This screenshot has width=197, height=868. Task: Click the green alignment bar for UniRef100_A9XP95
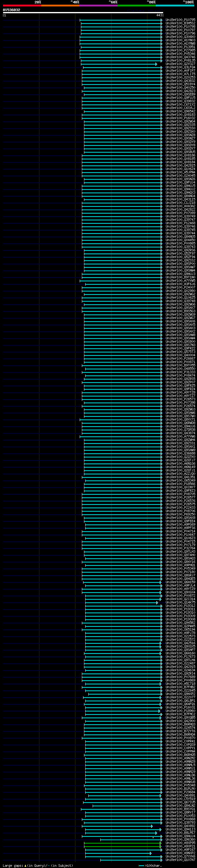pos(123,843)
